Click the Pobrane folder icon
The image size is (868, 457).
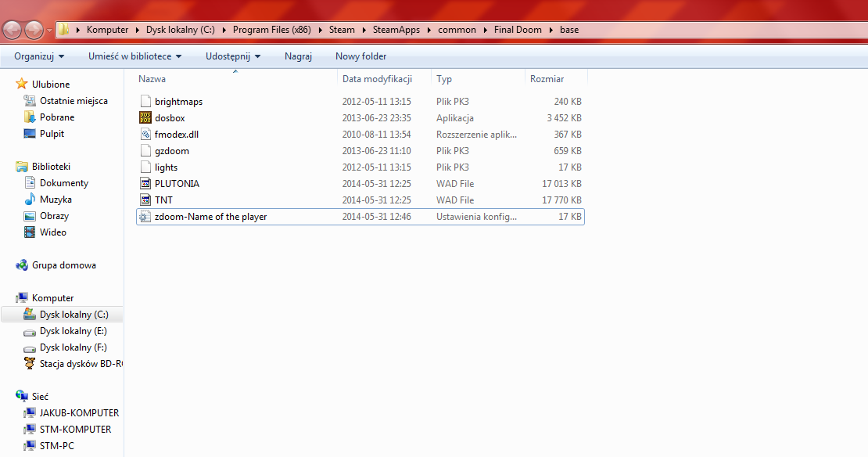click(30, 117)
